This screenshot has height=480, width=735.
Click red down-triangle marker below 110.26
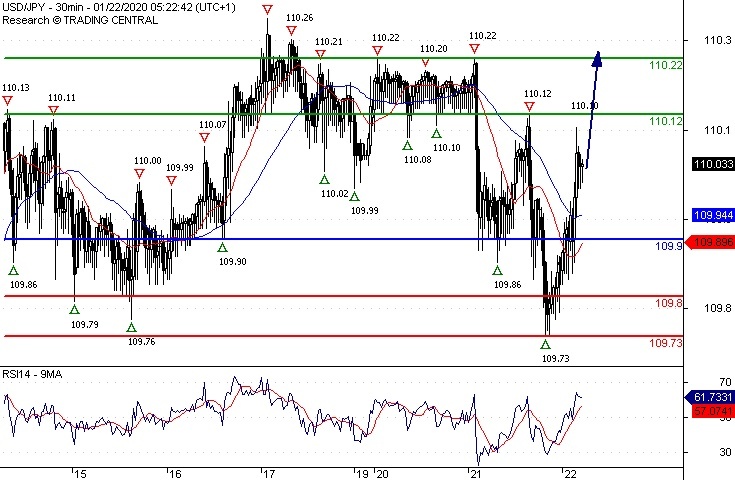click(x=292, y=31)
